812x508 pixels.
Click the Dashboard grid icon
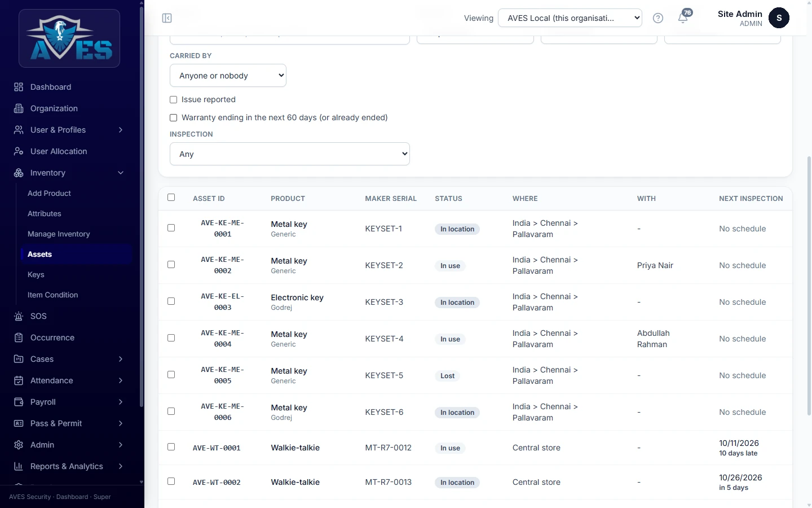click(19, 87)
